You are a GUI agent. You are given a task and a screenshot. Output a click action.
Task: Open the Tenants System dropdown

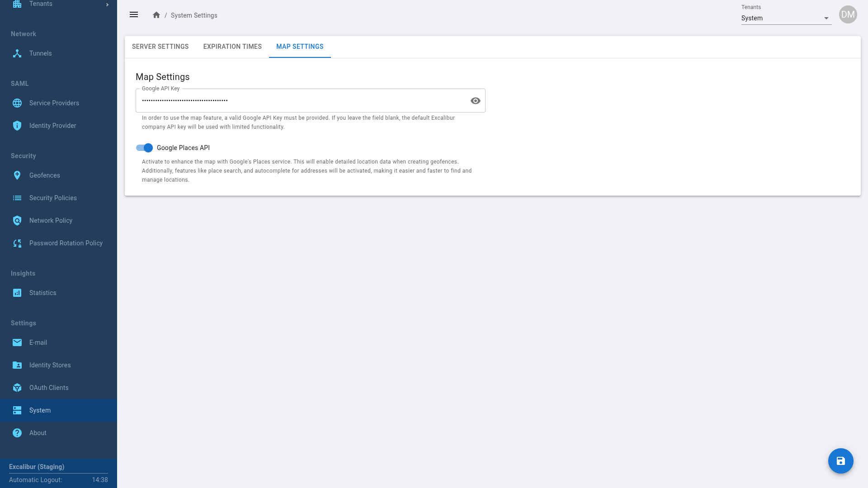(786, 18)
